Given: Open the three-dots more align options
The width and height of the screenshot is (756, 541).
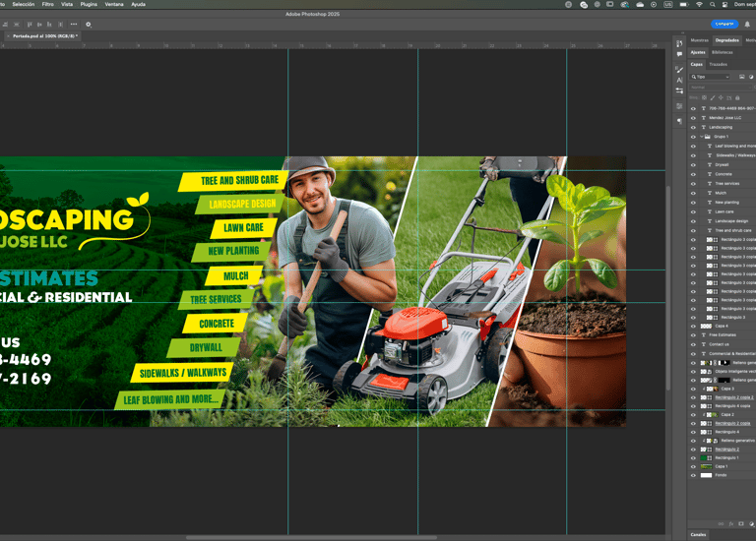Looking at the screenshot, I should [73, 24].
